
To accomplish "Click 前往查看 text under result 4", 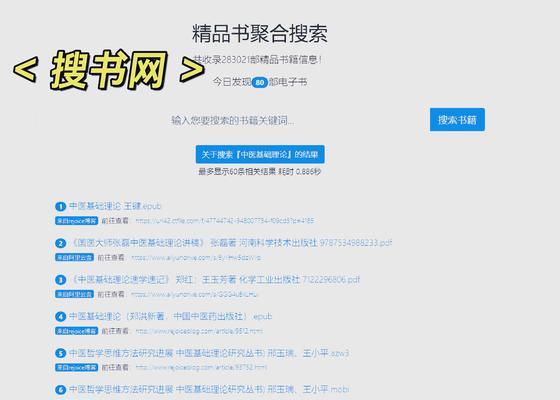I will tap(115, 331).
